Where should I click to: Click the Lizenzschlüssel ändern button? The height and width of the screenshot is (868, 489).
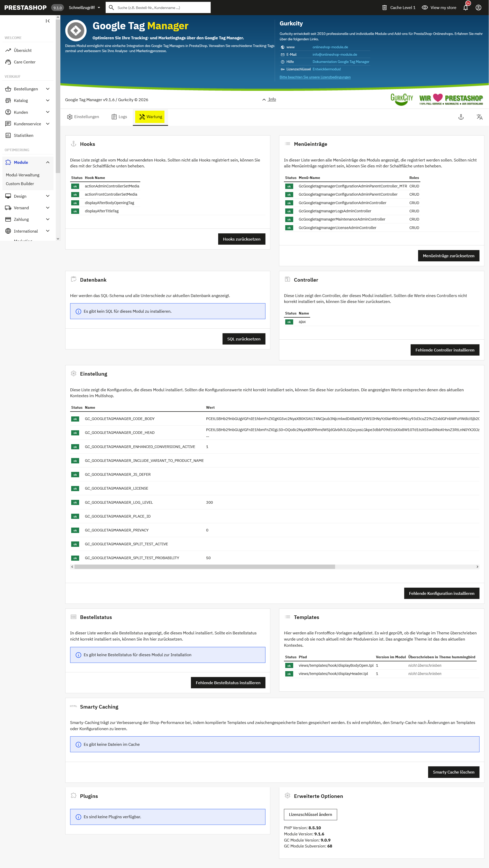[x=310, y=814]
